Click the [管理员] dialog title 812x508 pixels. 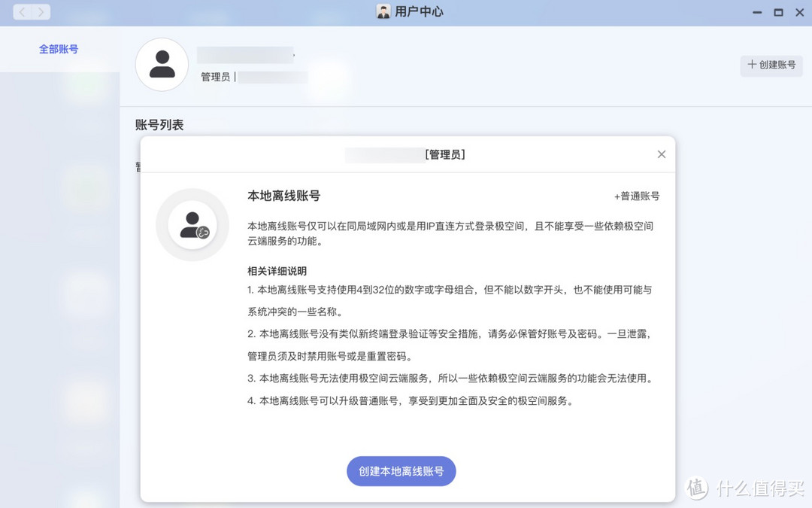point(445,154)
